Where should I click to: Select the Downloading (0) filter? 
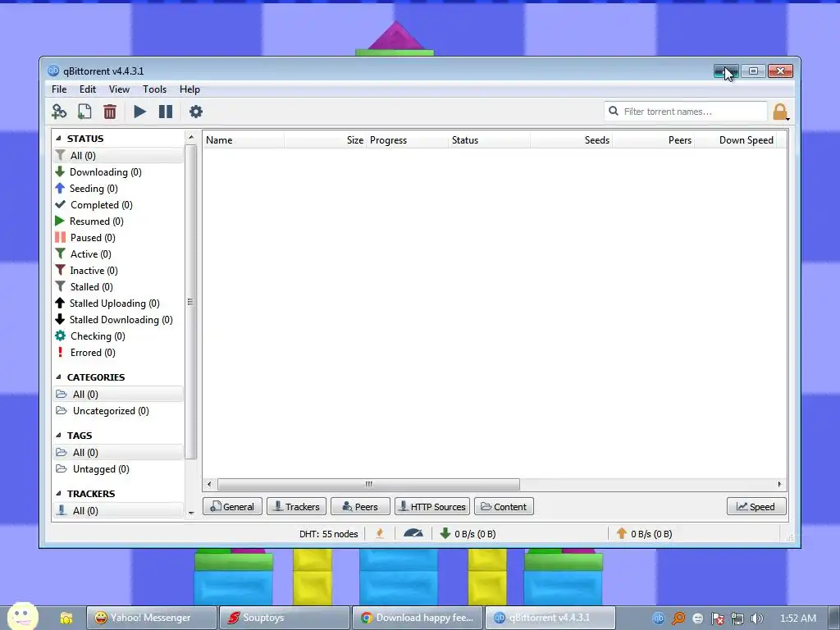pyautogui.click(x=118, y=172)
